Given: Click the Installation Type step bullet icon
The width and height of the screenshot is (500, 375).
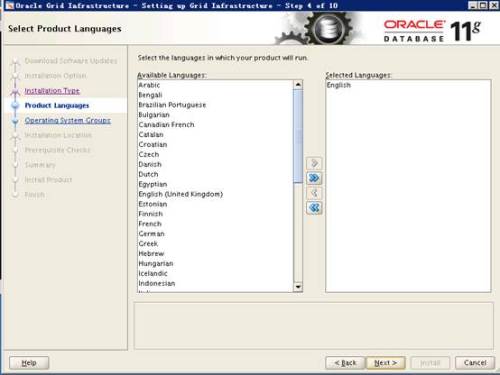Looking at the screenshot, I should 15,91.
